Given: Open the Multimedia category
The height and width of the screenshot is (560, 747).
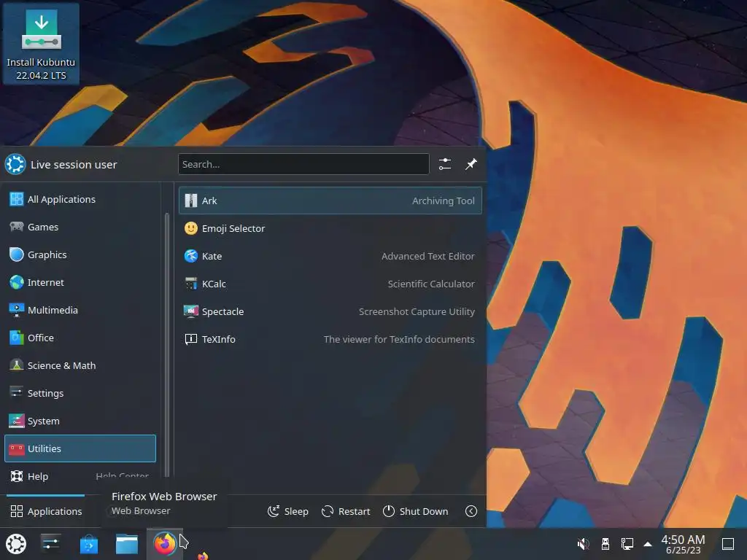Looking at the screenshot, I should tap(80, 309).
